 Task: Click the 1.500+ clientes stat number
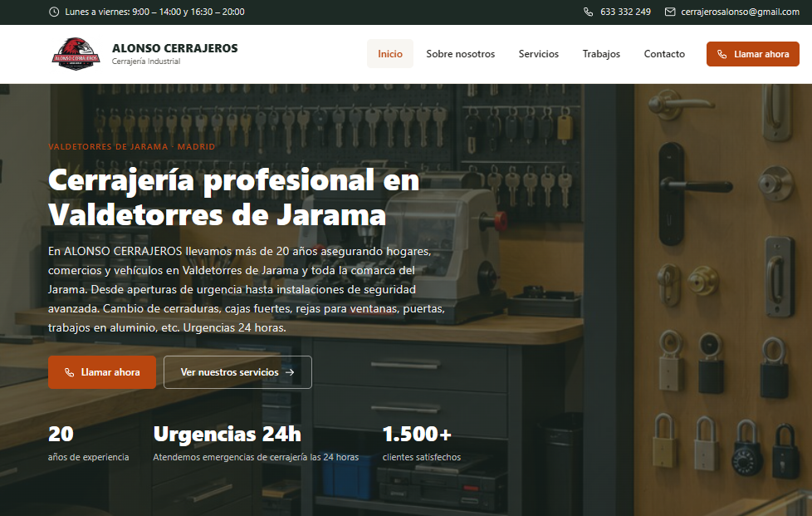[417, 434]
